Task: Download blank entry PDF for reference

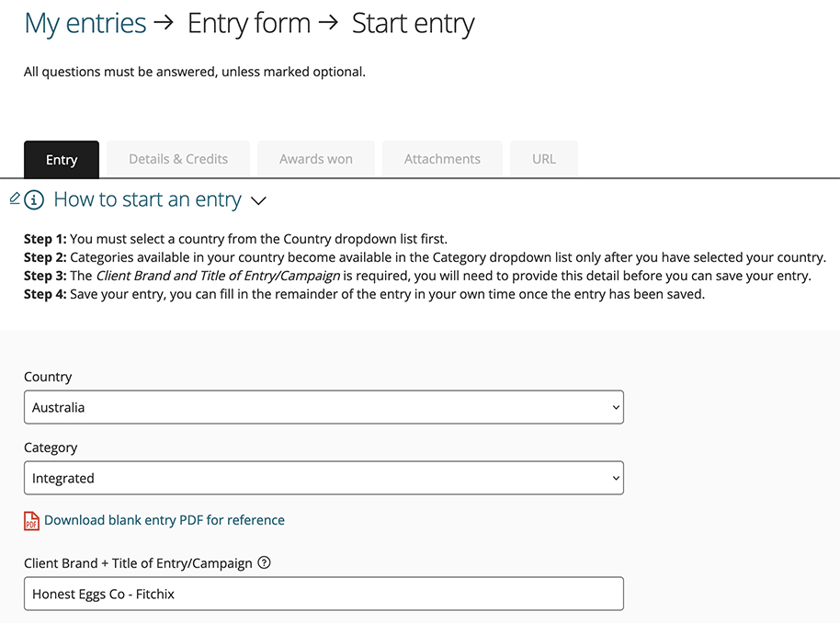Action: [x=165, y=520]
